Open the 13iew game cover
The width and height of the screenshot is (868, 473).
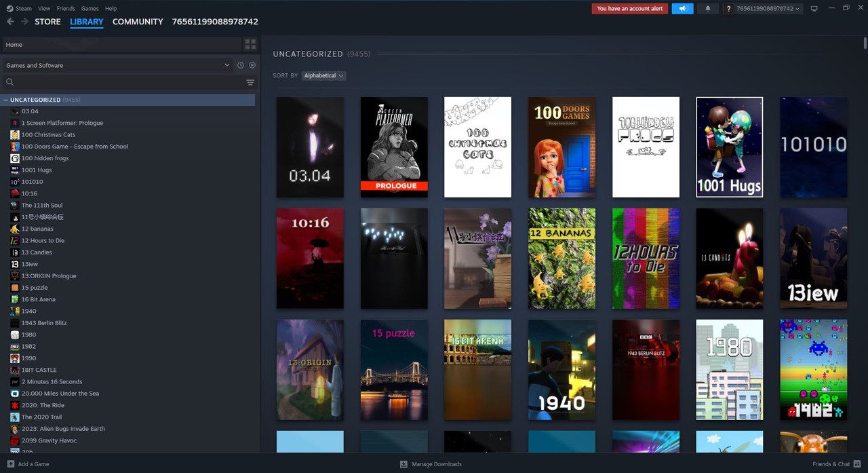pos(814,259)
